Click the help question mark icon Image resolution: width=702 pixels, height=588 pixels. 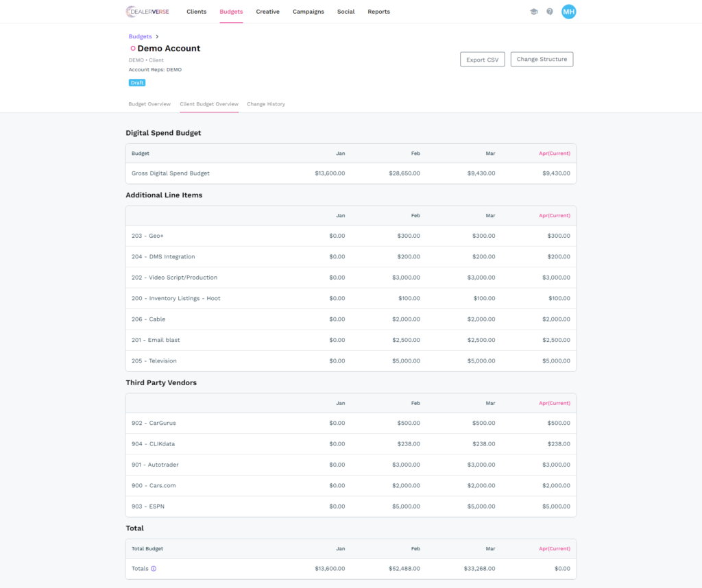click(x=550, y=12)
